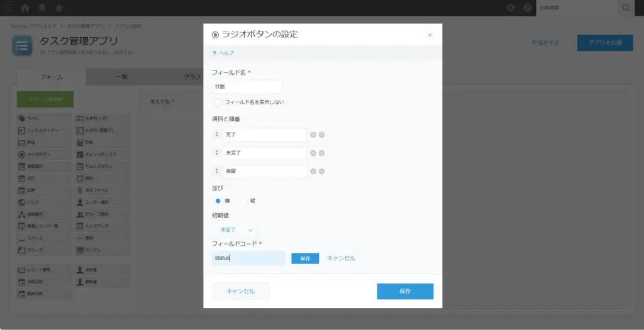Select the レコード番号 field in palette
Viewport: 644px width, 330px height.
coord(45,270)
